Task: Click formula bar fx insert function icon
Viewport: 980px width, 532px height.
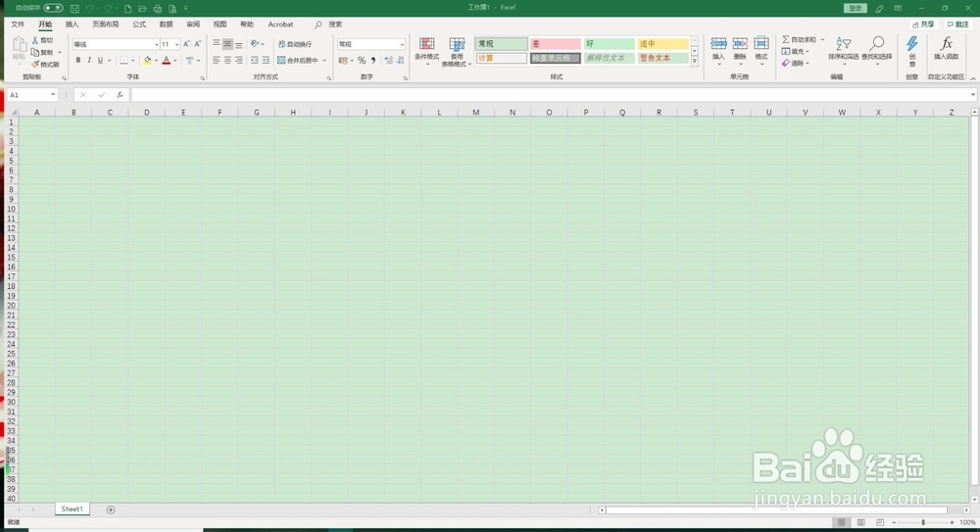Action: pos(120,95)
